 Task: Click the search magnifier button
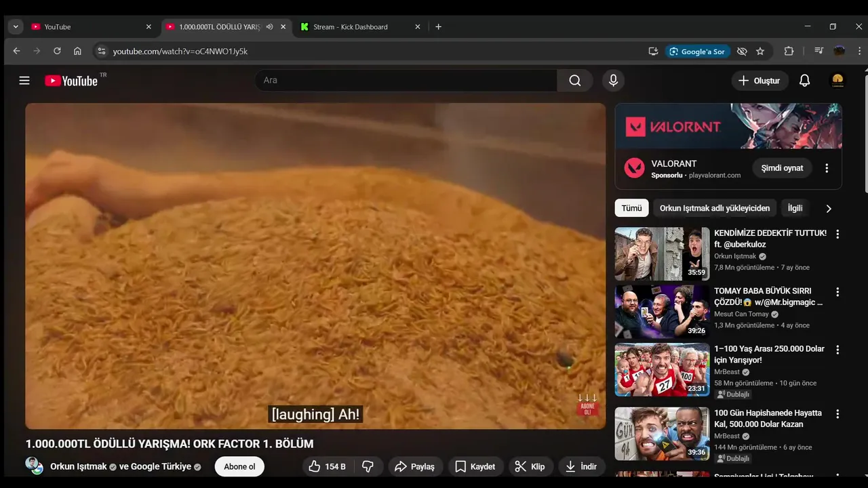[x=575, y=81]
